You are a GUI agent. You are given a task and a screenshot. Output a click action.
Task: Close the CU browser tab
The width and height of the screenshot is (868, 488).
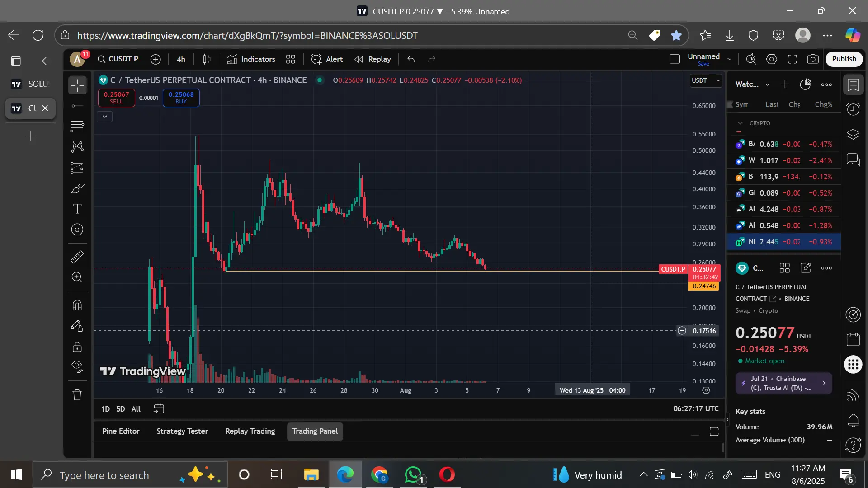tap(45, 108)
